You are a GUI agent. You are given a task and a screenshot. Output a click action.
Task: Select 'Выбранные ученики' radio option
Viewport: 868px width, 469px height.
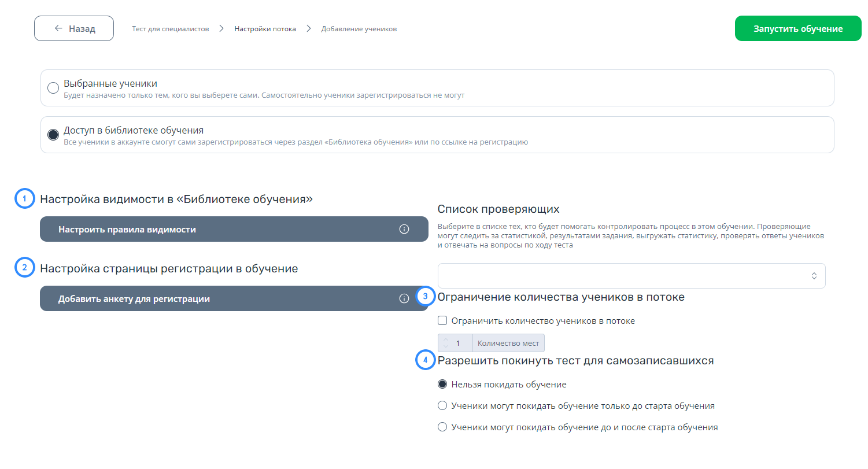click(x=53, y=88)
